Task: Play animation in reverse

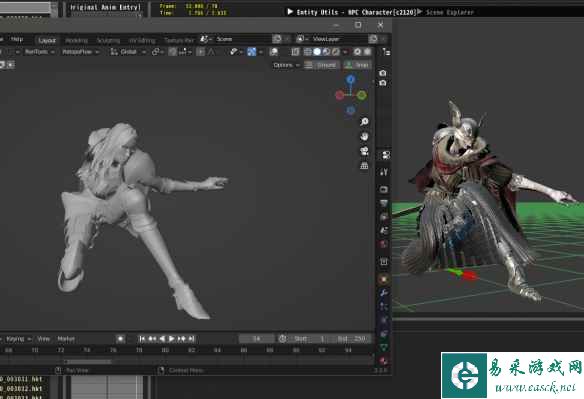Action: (162, 339)
